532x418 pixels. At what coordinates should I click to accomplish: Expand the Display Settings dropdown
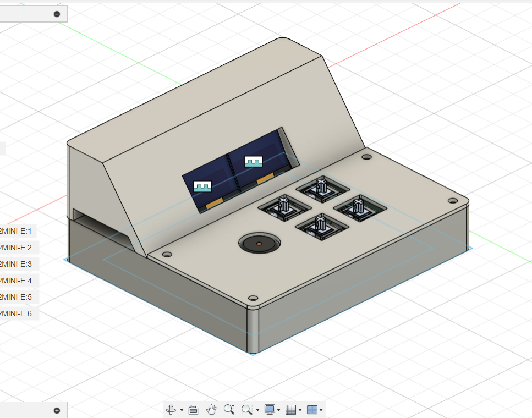pyautogui.click(x=279, y=409)
